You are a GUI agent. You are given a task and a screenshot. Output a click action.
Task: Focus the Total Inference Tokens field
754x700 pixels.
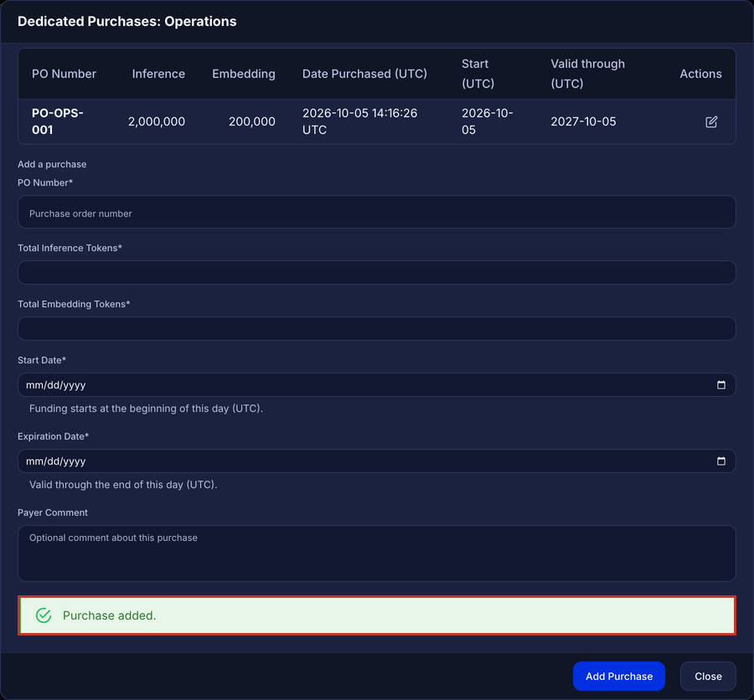click(x=376, y=273)
